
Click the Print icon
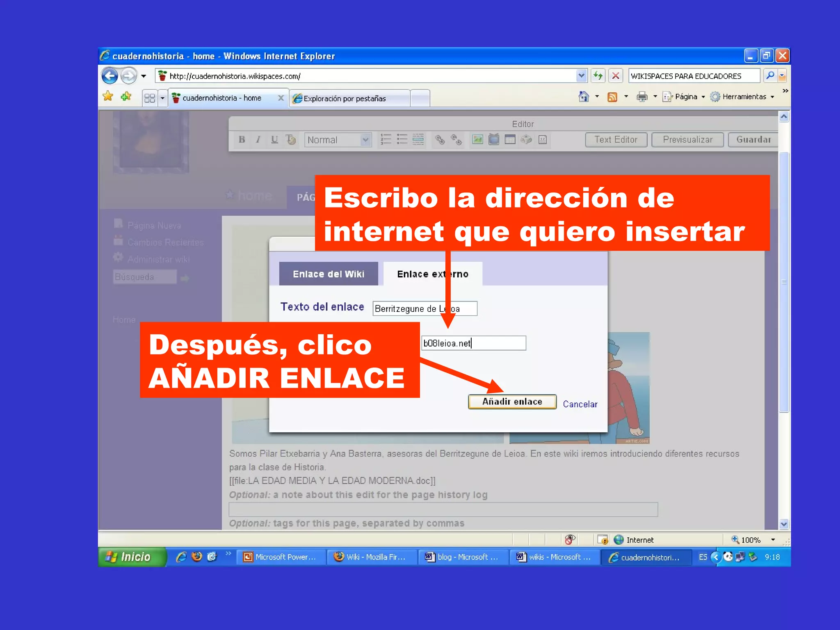642,97
